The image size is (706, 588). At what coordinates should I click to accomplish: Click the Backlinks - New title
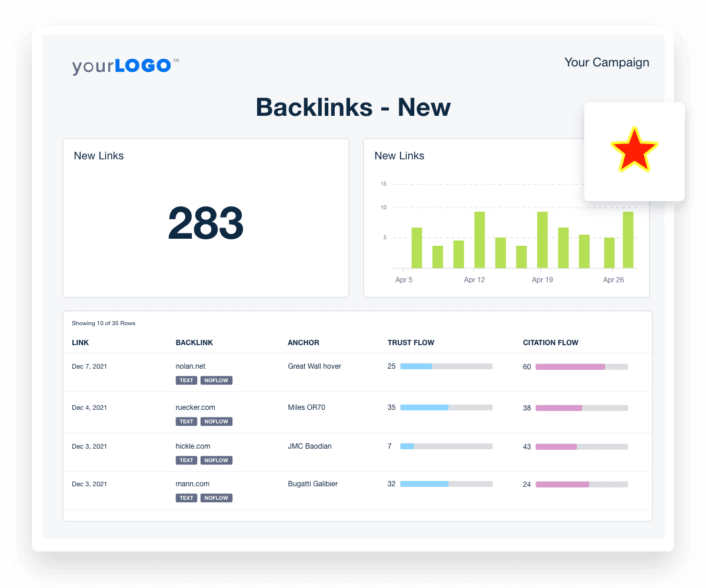click(353, 107)
